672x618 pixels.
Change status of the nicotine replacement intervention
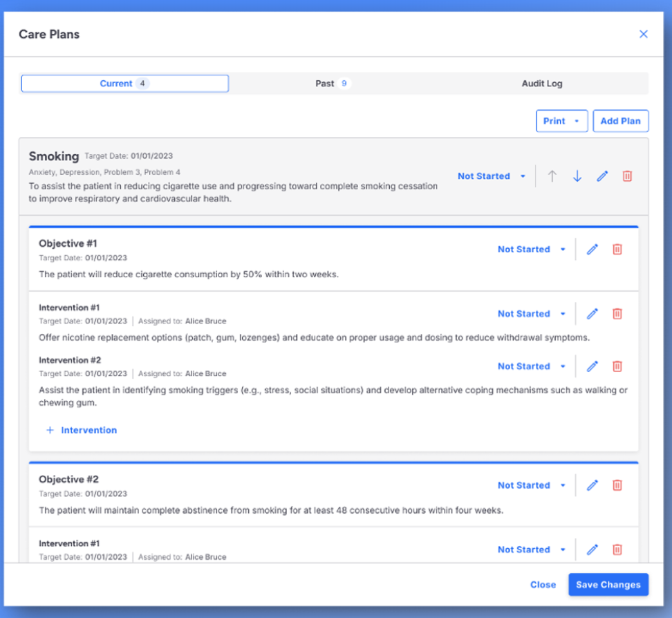pos(532,314)
